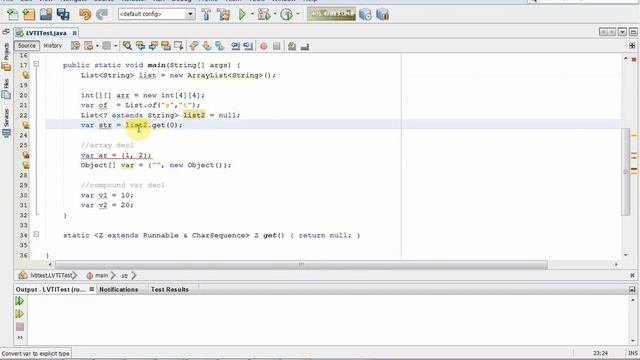
Task: Click Find Next Occurrence icon
Action: (x=153, y=46)
